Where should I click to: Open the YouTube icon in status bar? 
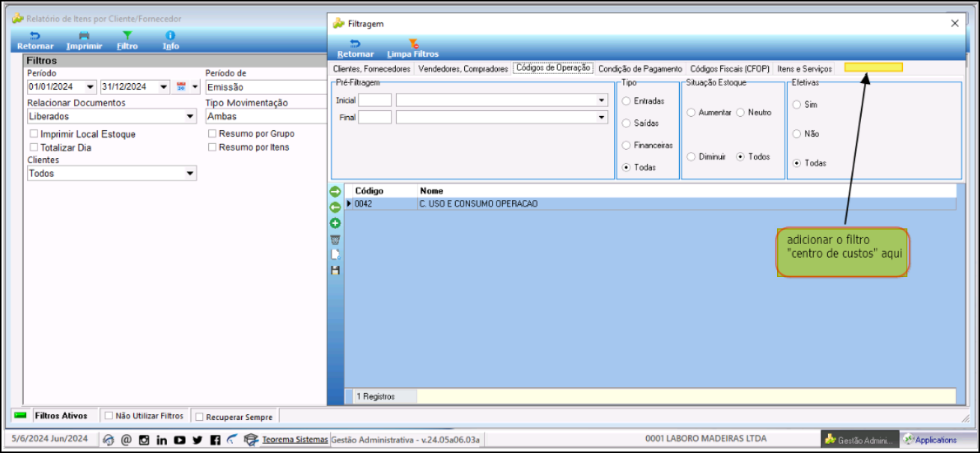pyautogui.click(x=180, y=440)
